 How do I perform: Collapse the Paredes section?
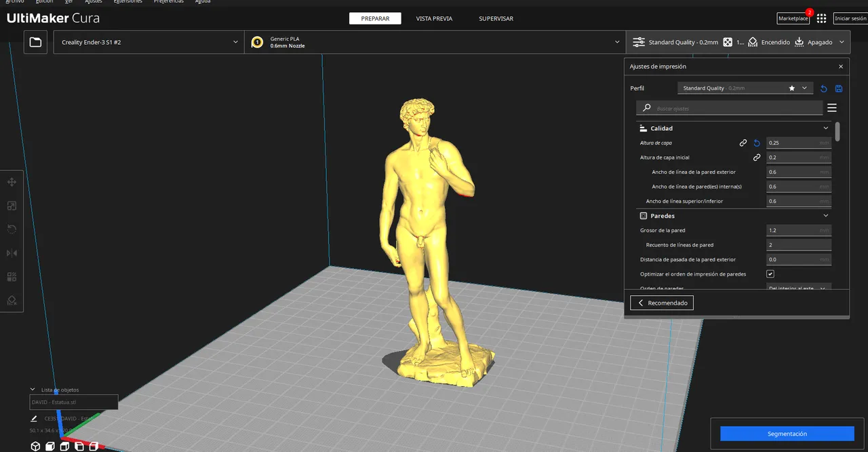coord(826,216)
